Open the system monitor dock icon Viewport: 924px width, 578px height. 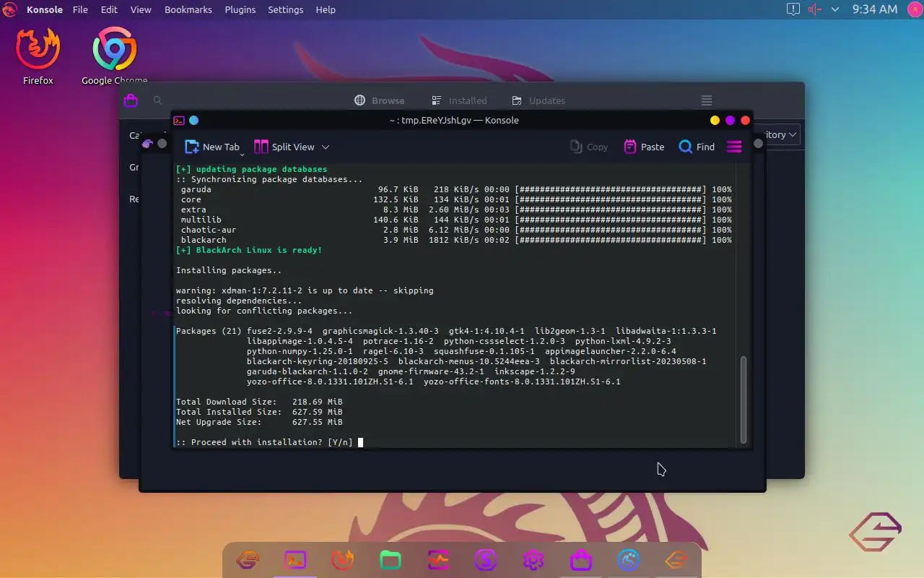pos(438,559)
